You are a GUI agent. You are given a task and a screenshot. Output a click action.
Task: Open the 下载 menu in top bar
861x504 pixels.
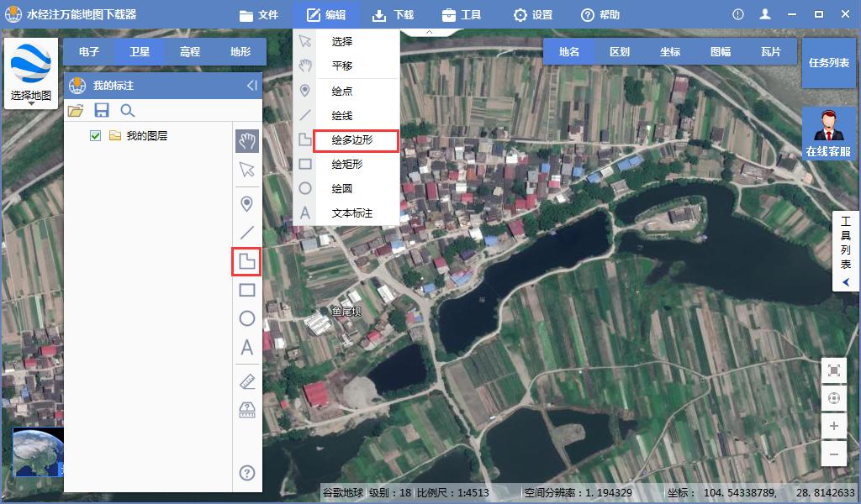(393, 14)
